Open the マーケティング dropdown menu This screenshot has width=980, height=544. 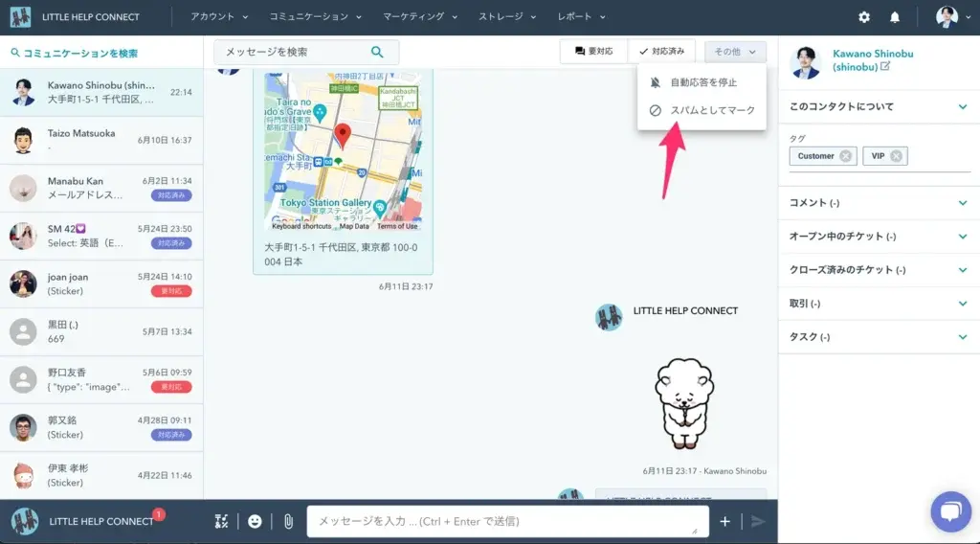420,17
